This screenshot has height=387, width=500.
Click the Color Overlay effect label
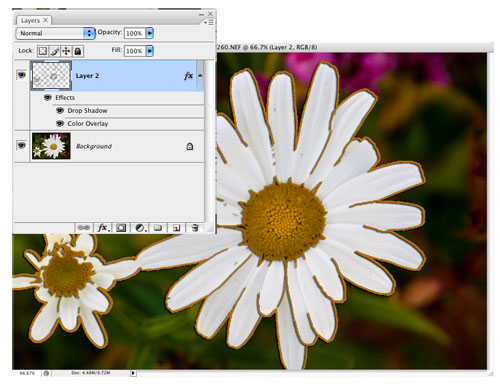tap(88, 124)
